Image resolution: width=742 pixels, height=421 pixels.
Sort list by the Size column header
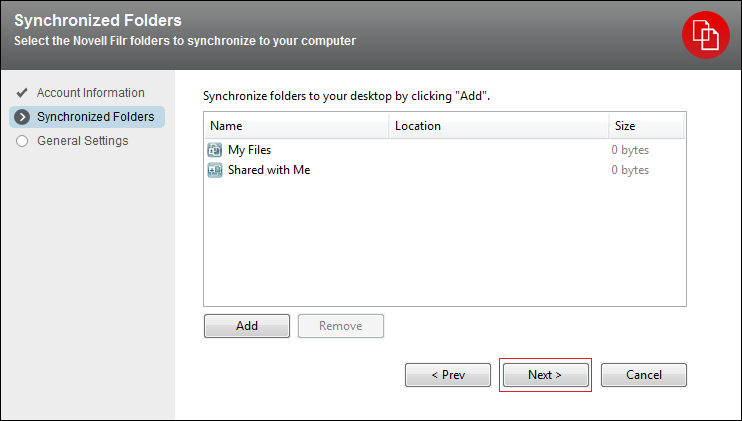point(646,126)
